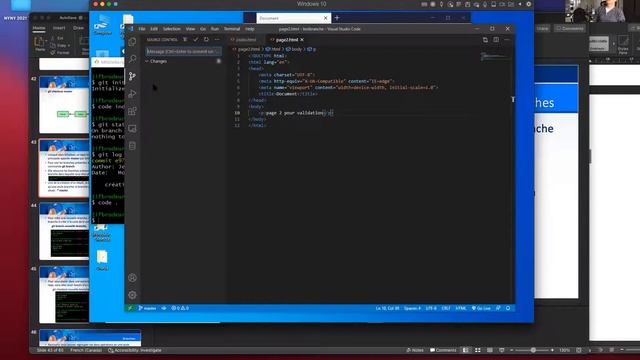Open the Search view in VS Code activity bar
The height and width of the screenshot is (360, 640).
(x=132, y=59)
